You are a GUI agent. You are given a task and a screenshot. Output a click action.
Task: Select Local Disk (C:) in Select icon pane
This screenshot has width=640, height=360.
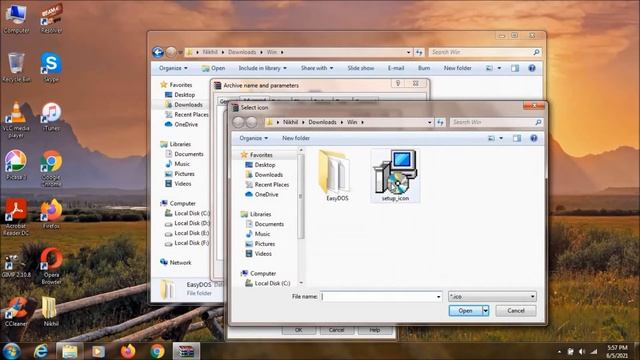272,283
